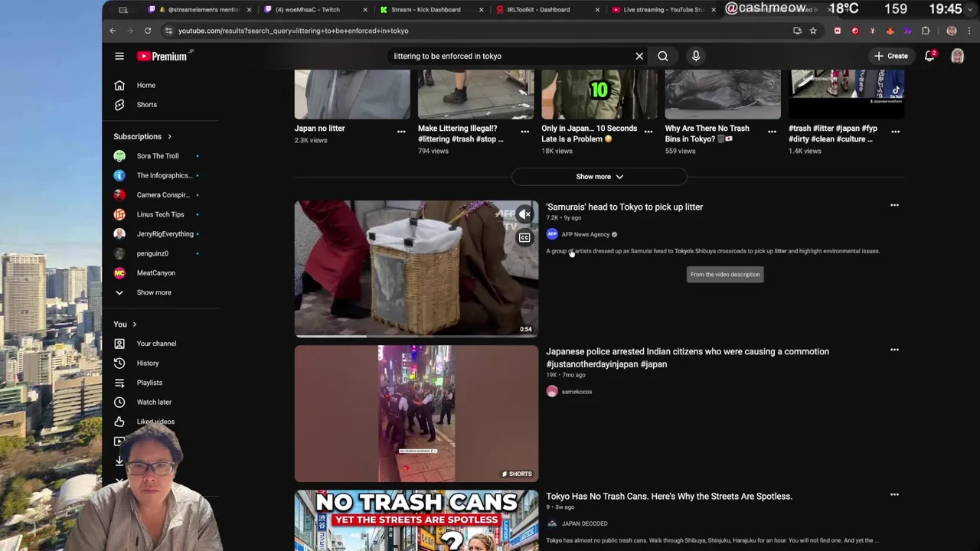Open account avatar menu in YouTube

(957, 56)
